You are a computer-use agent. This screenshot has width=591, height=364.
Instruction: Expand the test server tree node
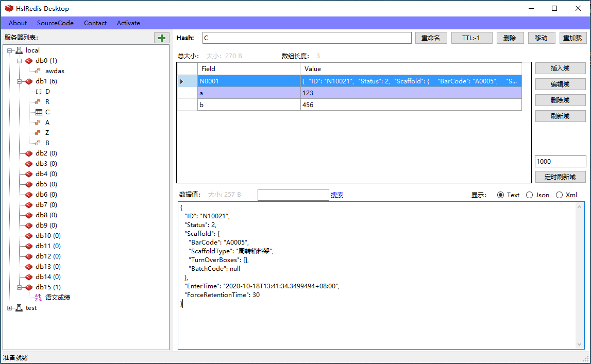(10, 308)
